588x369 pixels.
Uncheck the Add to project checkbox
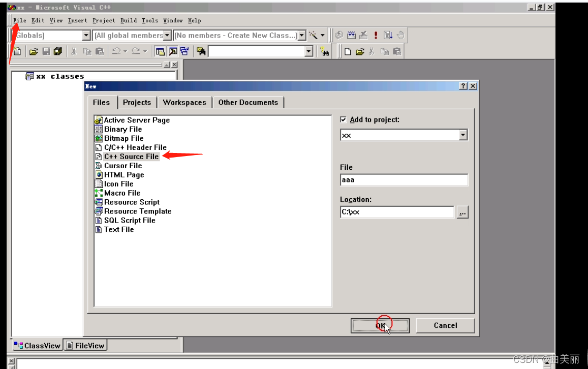(343, 119)
